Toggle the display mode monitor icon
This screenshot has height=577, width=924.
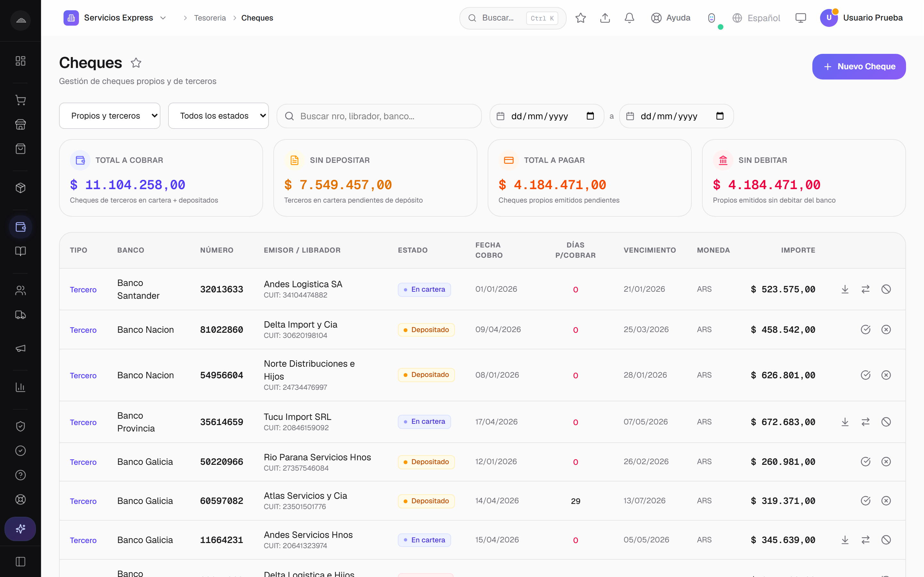click(800, 18)
